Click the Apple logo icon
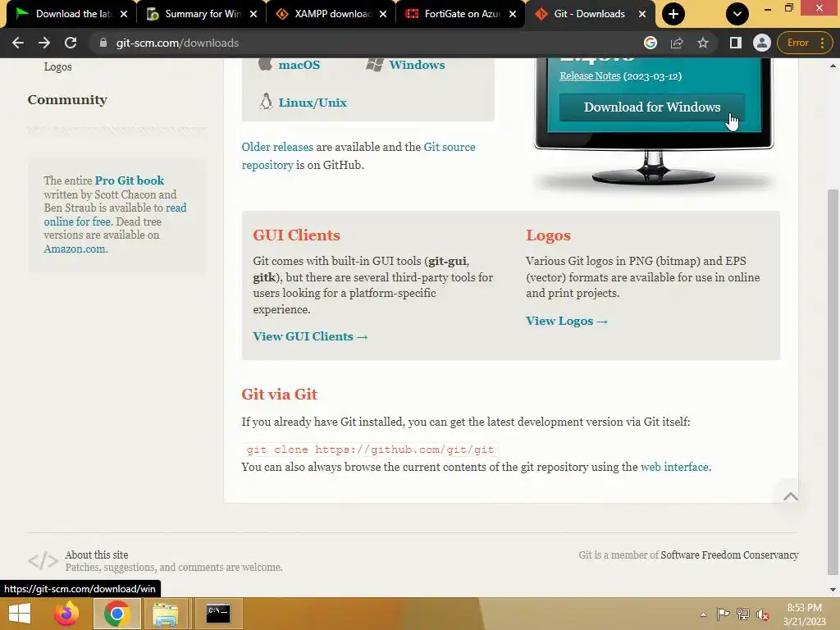840x630 pixels. (265, 64)
